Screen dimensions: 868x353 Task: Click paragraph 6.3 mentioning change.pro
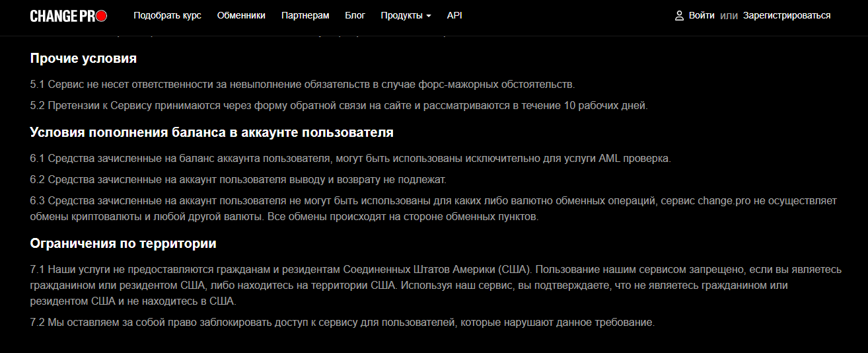[433, 208]
